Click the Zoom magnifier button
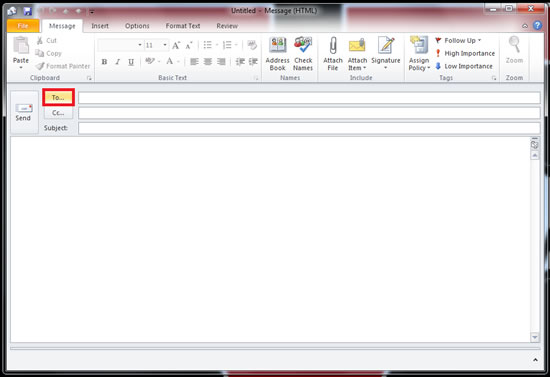Screen dimensions: 550x377 tap(514, 50)
